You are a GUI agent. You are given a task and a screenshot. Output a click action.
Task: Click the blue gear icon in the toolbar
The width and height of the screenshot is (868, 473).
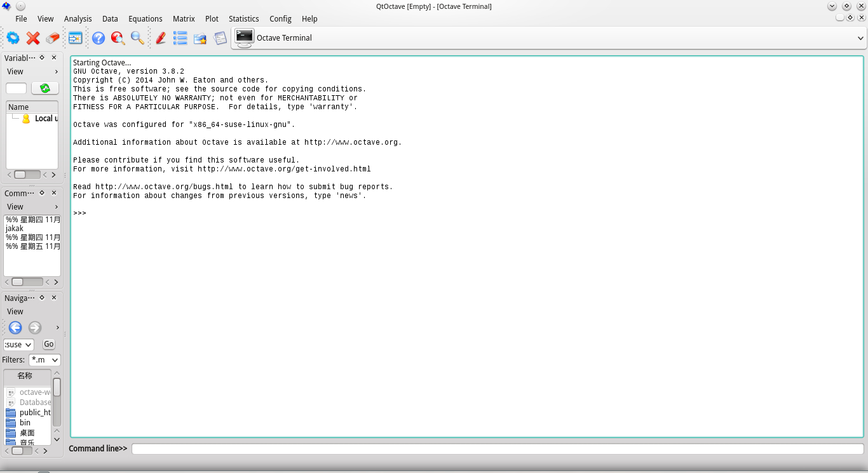13,38
